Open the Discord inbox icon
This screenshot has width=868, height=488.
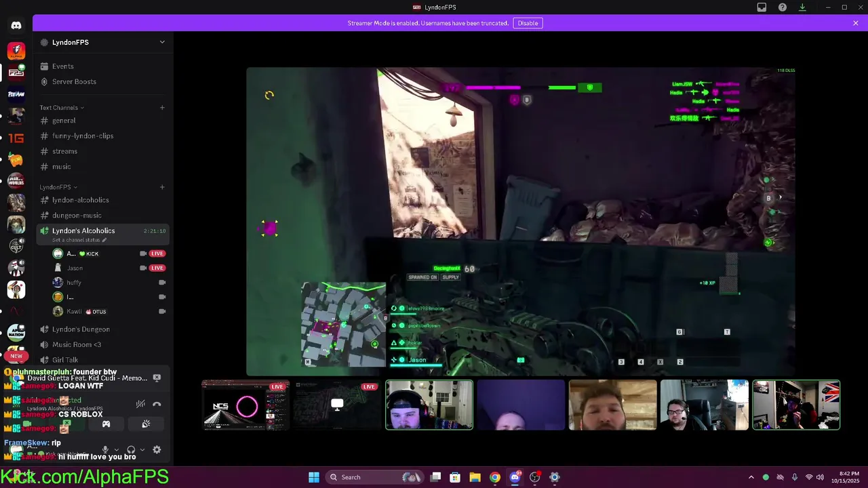[762, 7]
